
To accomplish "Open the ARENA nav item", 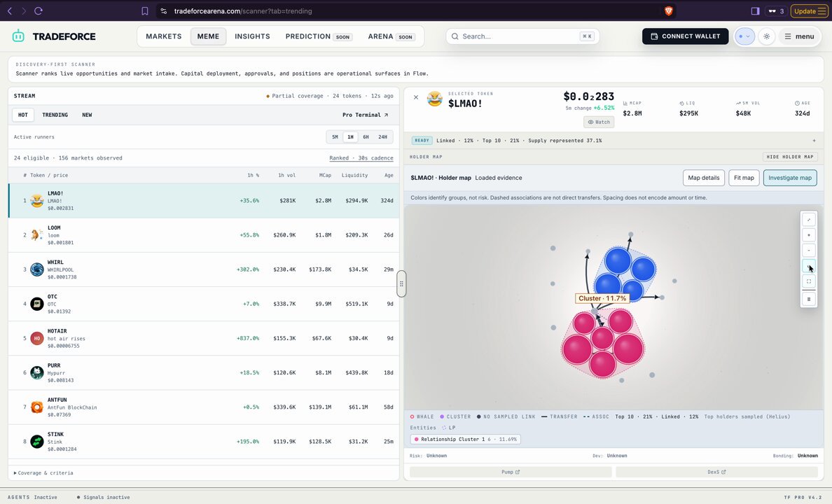I will coord(391,36).
